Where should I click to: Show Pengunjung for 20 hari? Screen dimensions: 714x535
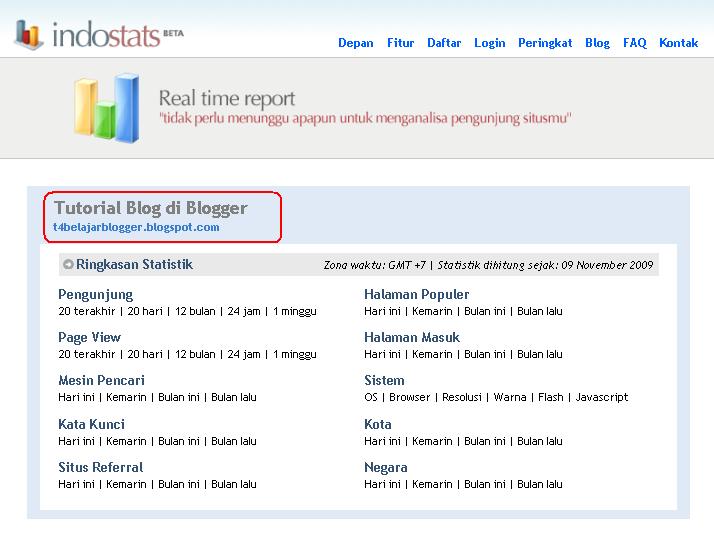[x=145, y=311]
